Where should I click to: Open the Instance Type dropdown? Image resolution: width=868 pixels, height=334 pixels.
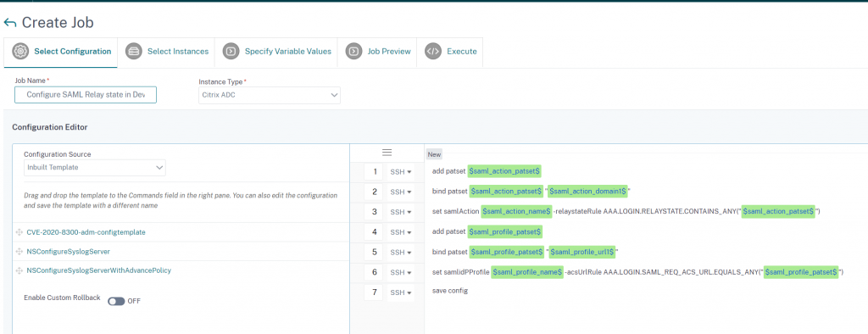click(270, 95)
